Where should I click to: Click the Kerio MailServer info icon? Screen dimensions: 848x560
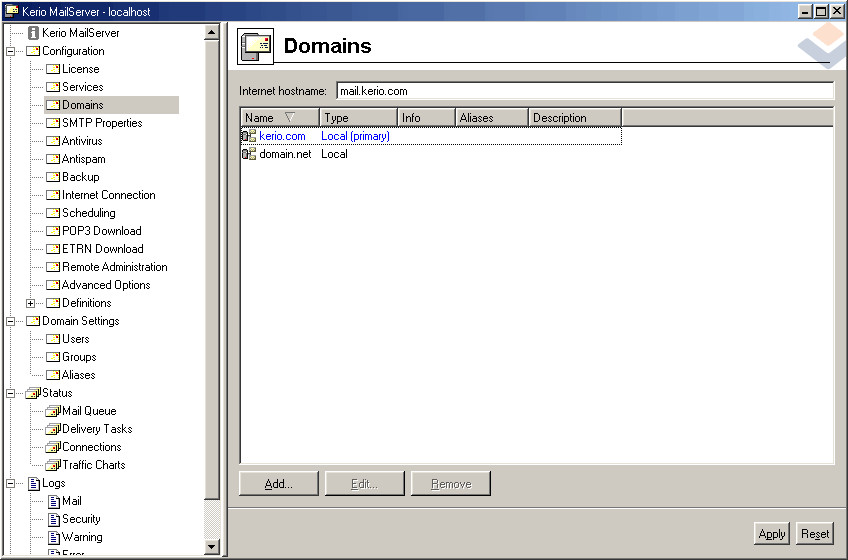(x=34, y=33)
